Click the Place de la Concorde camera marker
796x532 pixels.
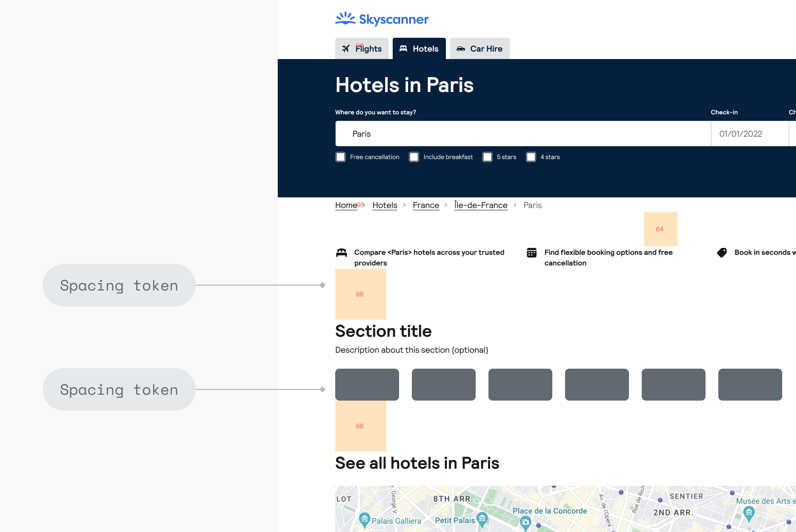pos(526,522)
